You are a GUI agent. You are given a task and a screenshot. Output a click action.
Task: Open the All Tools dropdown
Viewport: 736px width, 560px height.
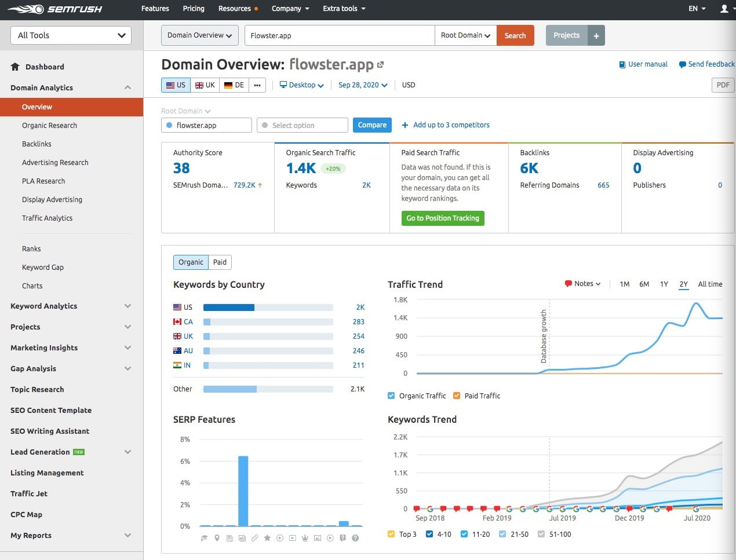pos(71,35)
